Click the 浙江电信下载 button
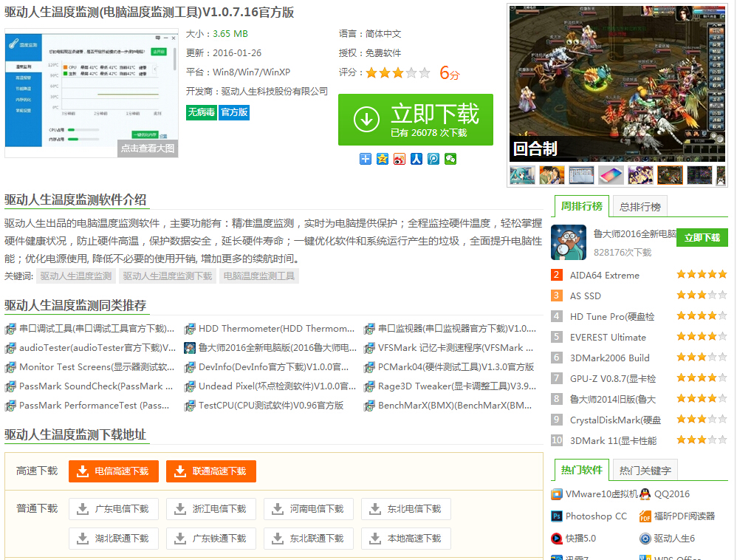This screenshot has height=560, width=737. tap(211, 509)
